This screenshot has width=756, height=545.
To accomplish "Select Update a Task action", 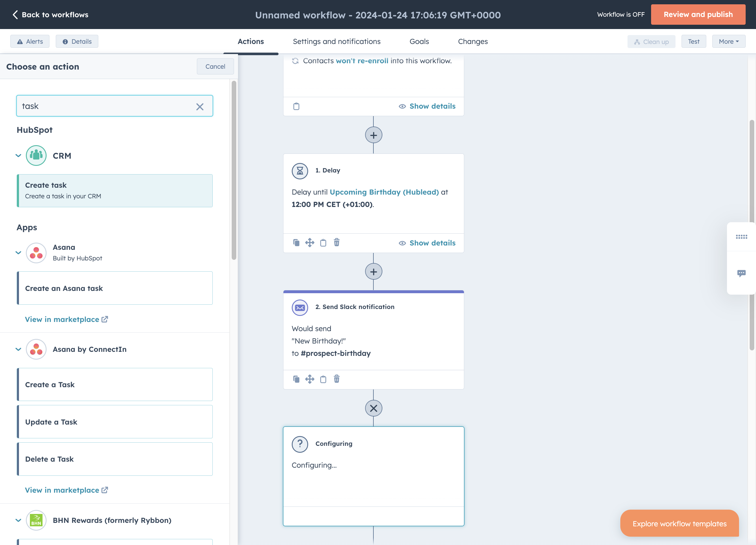I will point(115,422).
